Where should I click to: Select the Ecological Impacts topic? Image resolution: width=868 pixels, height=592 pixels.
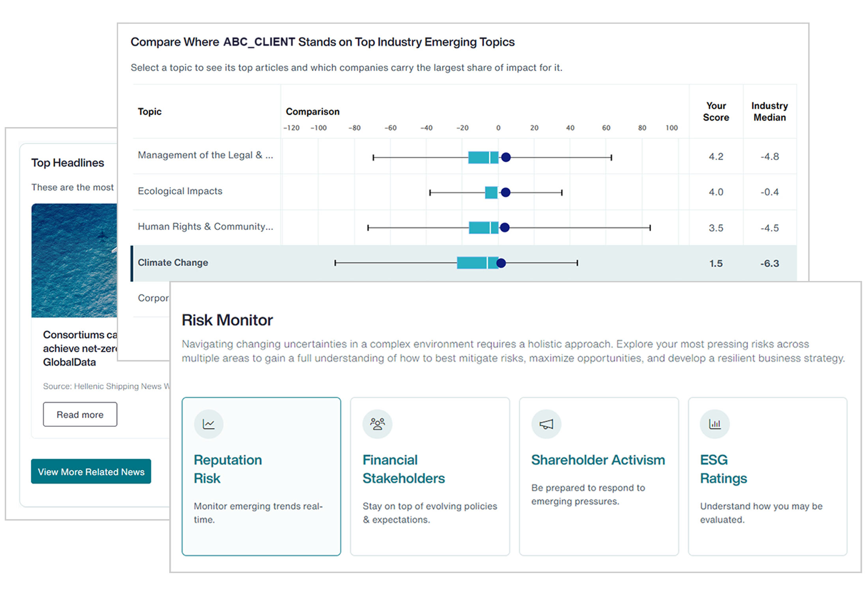tap(180, 191)
